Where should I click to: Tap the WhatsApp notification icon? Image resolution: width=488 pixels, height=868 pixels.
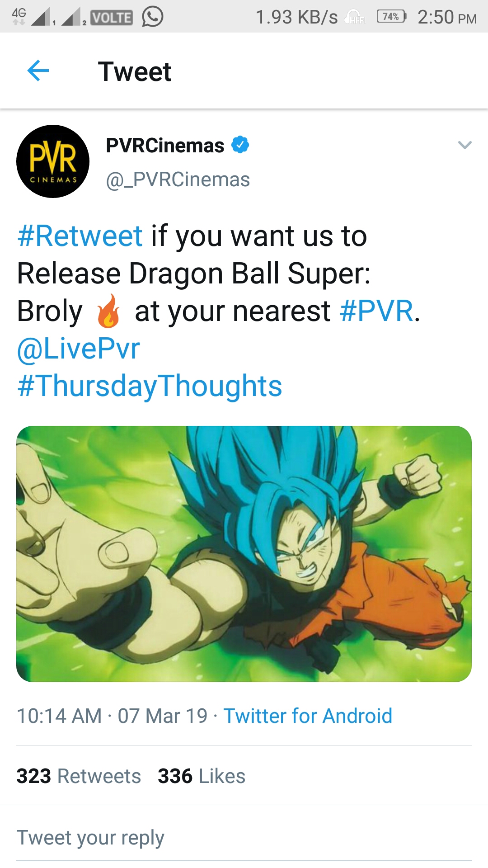152,17
